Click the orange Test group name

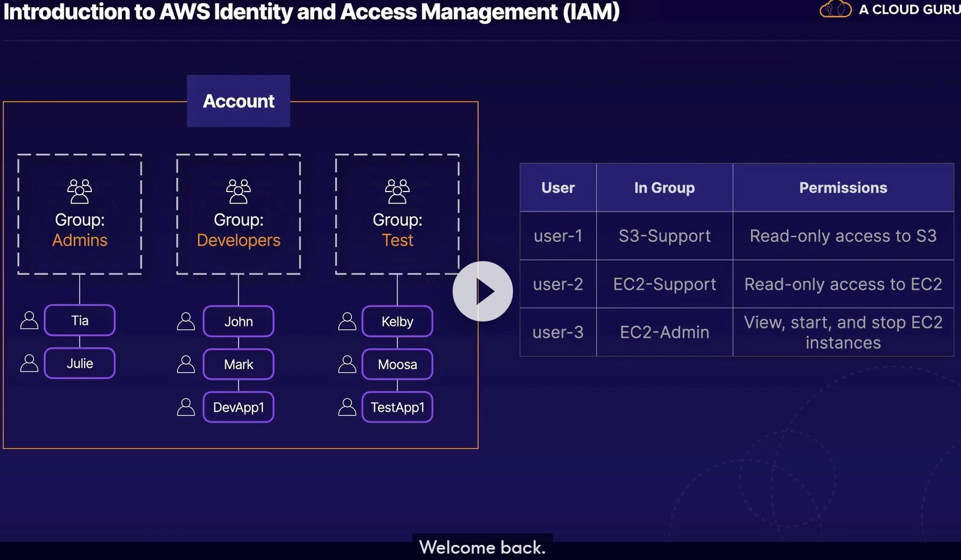click(x=397, y=240)
